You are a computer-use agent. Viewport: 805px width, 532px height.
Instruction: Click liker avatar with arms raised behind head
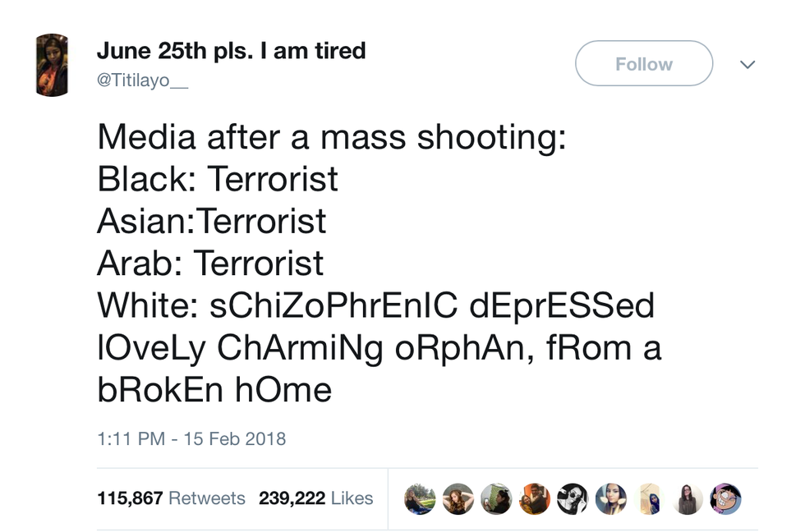(458, 499)
